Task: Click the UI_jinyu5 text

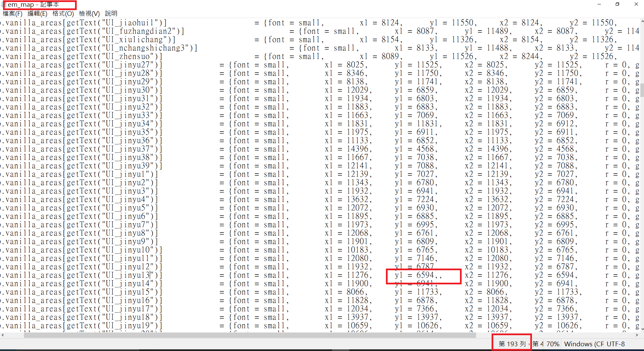Action: pos(126,208)
